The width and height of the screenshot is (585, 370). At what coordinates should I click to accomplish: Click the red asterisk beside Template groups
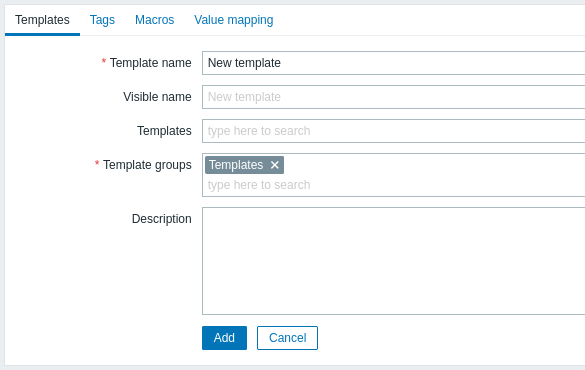coord(97,163)
